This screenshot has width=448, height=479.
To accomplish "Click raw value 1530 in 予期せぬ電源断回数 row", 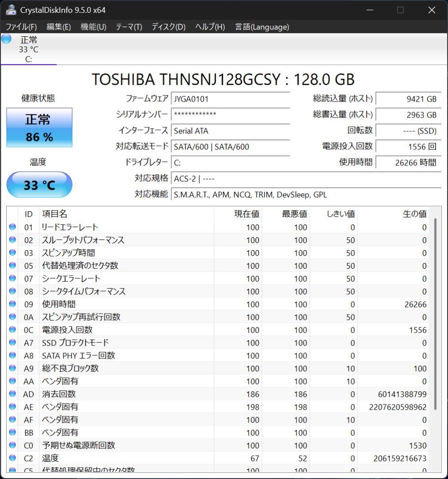I will [418, 445].
